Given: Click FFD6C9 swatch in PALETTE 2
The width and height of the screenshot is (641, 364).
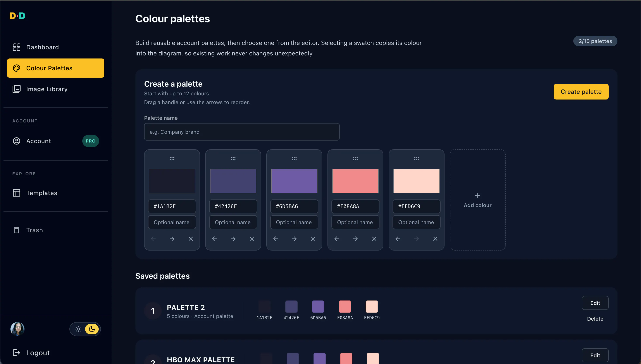Looking at the screenshot, I should pos(372,307).
